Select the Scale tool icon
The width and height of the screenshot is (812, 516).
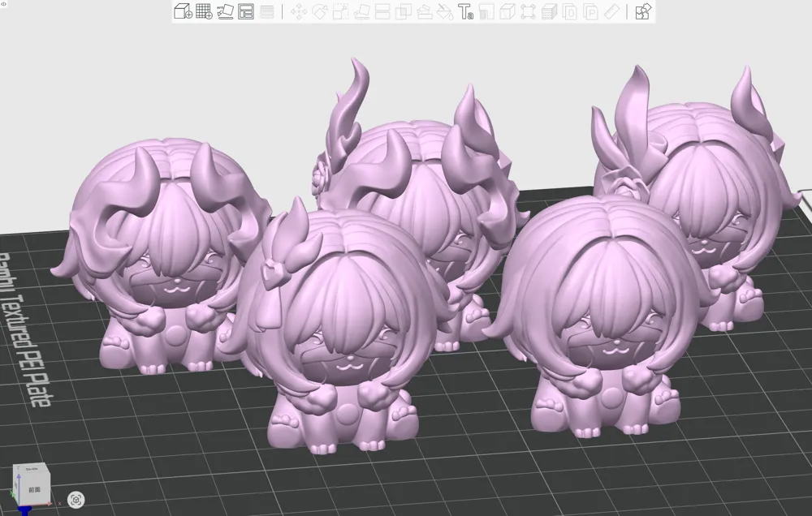click(340, 11)
